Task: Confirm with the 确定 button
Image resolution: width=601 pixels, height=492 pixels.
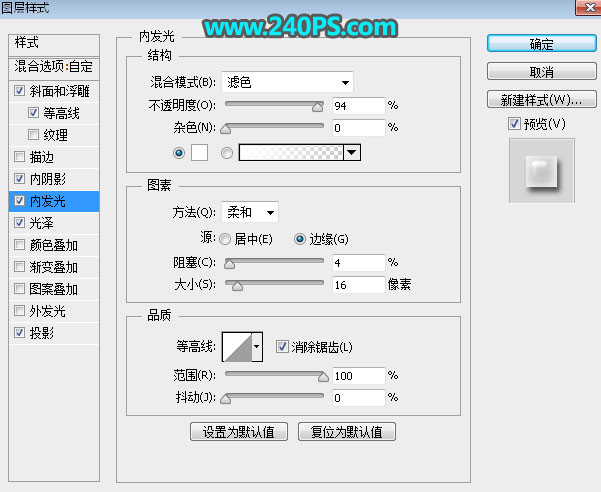Action: coord(542,43)
